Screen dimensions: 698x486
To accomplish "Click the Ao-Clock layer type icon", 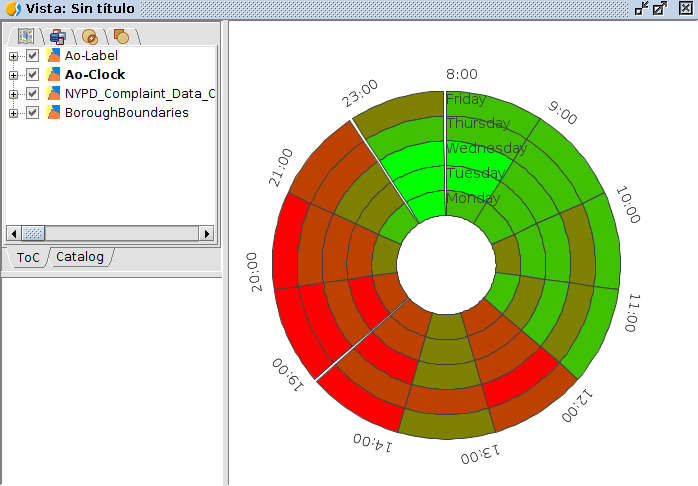I will [54, 75].
